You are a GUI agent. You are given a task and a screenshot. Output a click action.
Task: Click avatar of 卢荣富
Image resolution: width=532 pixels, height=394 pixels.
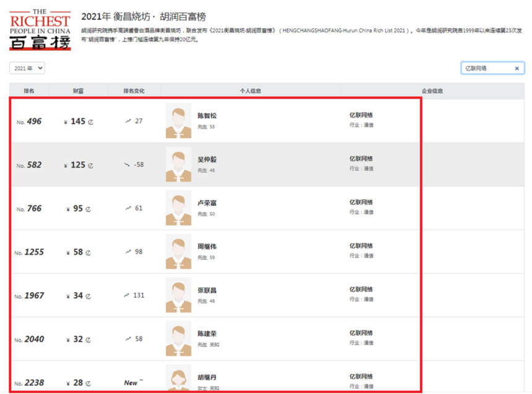click(x=178, y=208)
